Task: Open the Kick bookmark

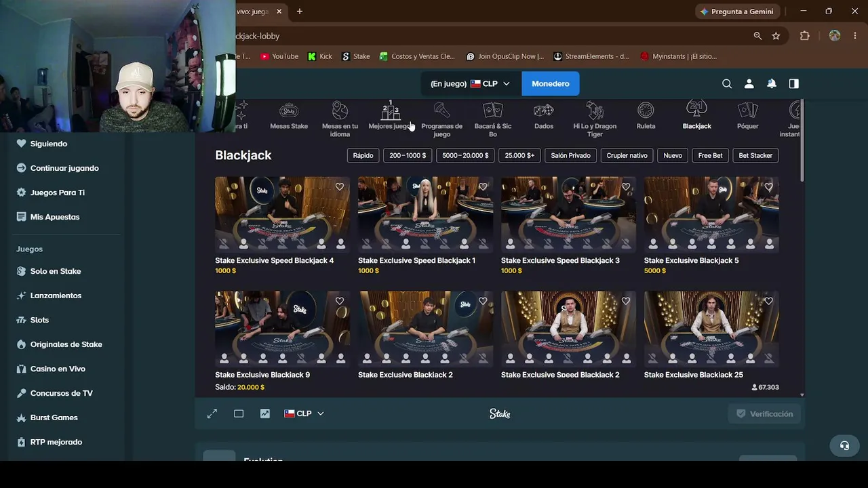Action: click(320, 56)
